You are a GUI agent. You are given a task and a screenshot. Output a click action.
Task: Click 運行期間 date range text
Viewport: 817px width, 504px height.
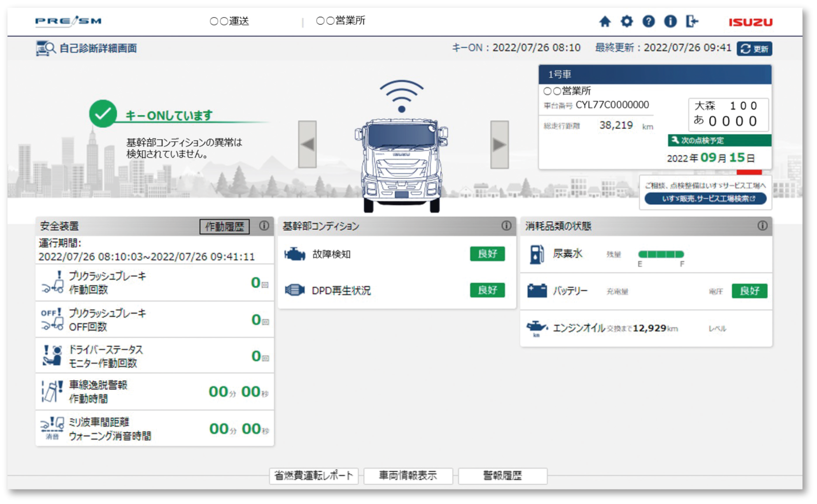tap(147, 257)
